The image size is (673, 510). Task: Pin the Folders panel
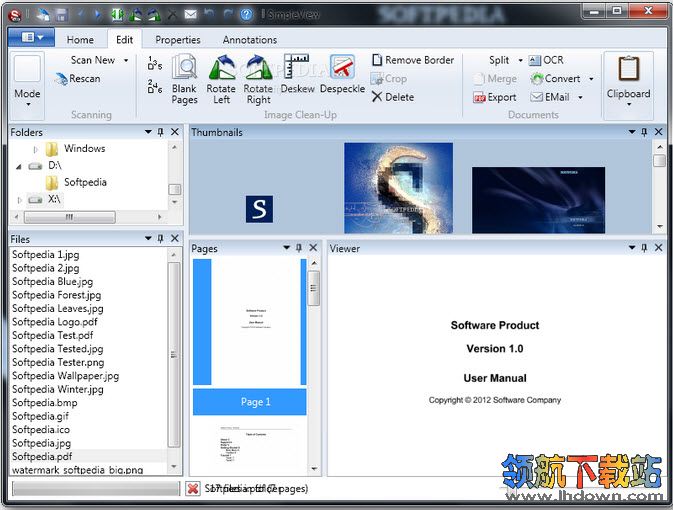[x=161, y=132]
